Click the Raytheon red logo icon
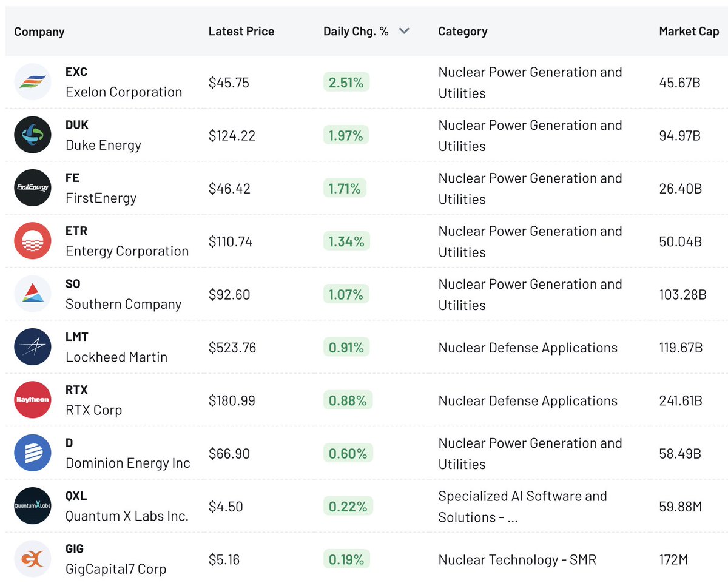 click(x=33, y=400)
